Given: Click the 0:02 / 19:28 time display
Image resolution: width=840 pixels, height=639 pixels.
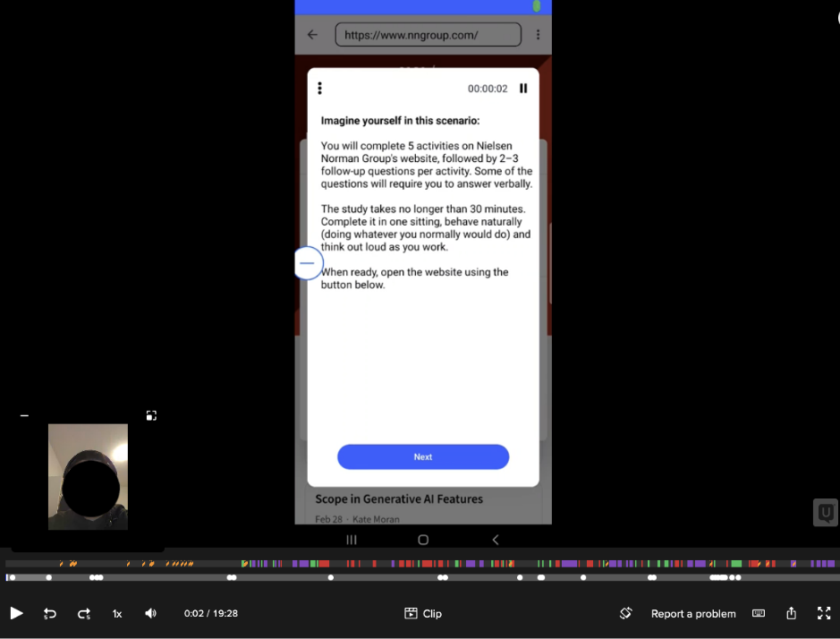Looking at the screenshot, I should 210,613.
